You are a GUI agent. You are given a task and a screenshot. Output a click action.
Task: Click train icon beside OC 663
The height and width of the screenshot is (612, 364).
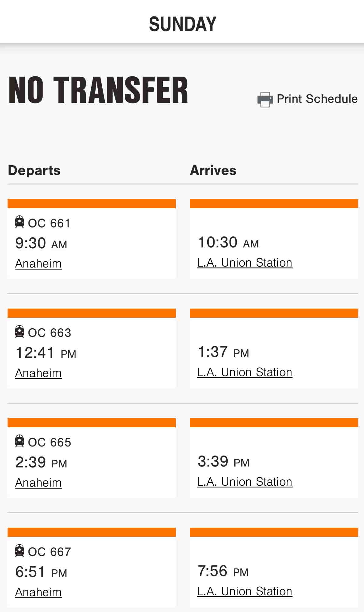[x=19, y=331]
